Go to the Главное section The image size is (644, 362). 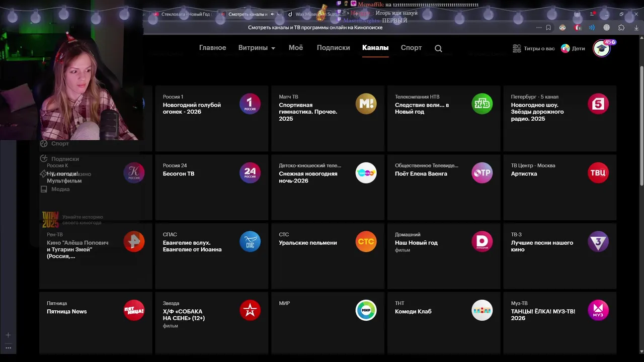(x=212, y=48)
